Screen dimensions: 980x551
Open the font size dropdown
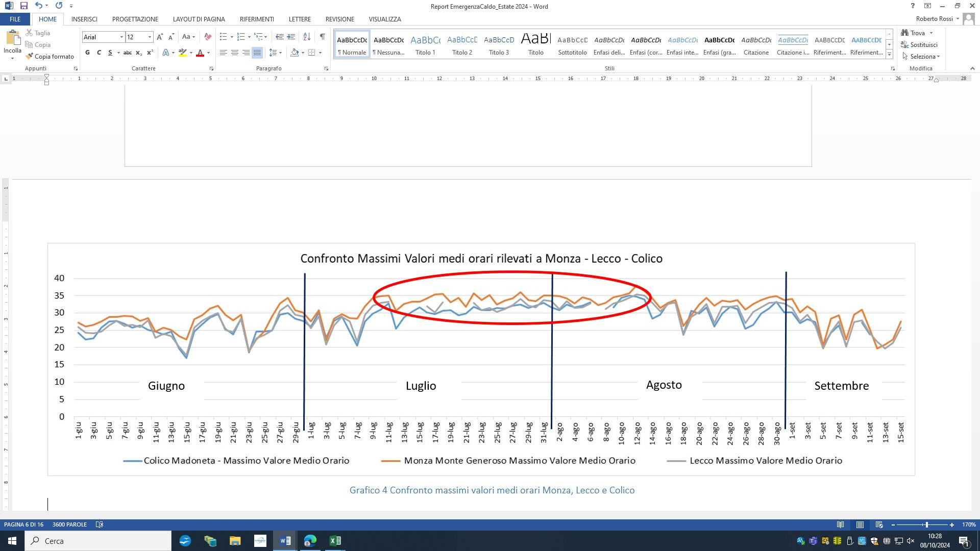(150, 37)
